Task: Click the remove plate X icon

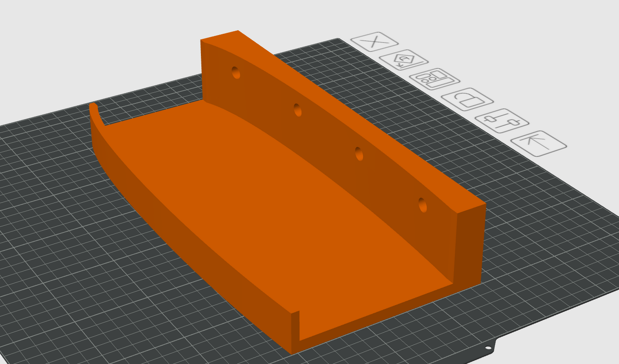Action: click(374, 42)
